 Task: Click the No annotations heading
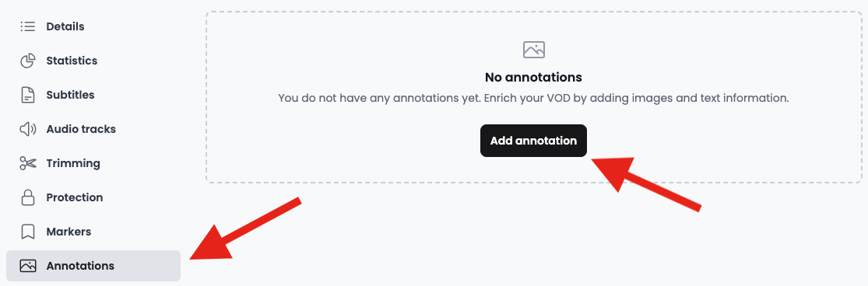(x=533, y=77)
